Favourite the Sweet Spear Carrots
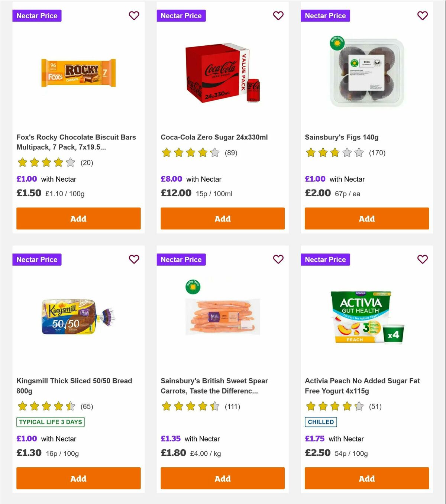446x504 pixels. pyautogui.click(x=278, y=259)
